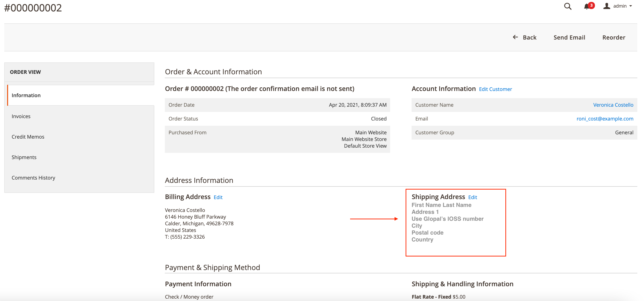This screenshot has height=301, width=644.
Task: Click the Order & Account Information heading
Action: 213,72
